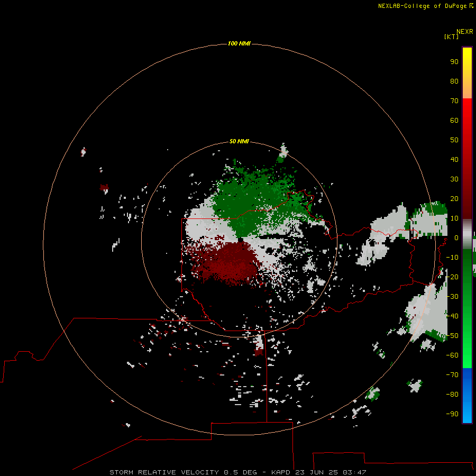
Task: Click the -90 scale label
Action: 452,414
